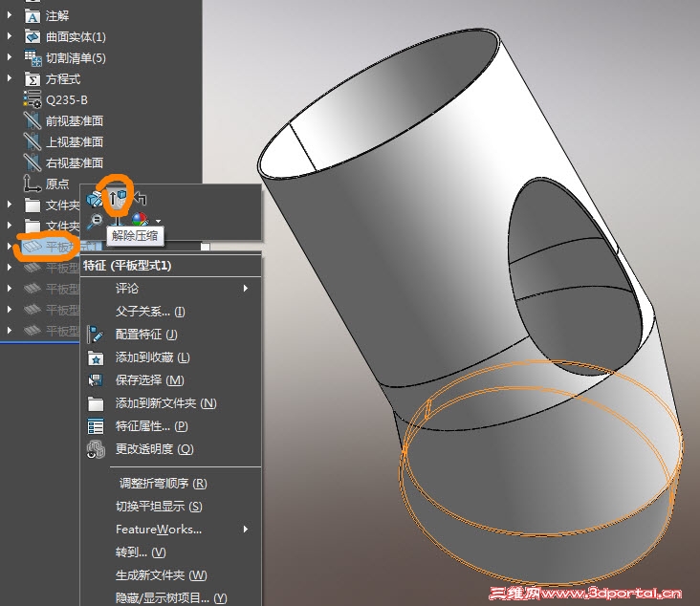Screen dimensions: 700x606
Task: Select the 方程式 sigma equations icon
Action: coord(33,79)
